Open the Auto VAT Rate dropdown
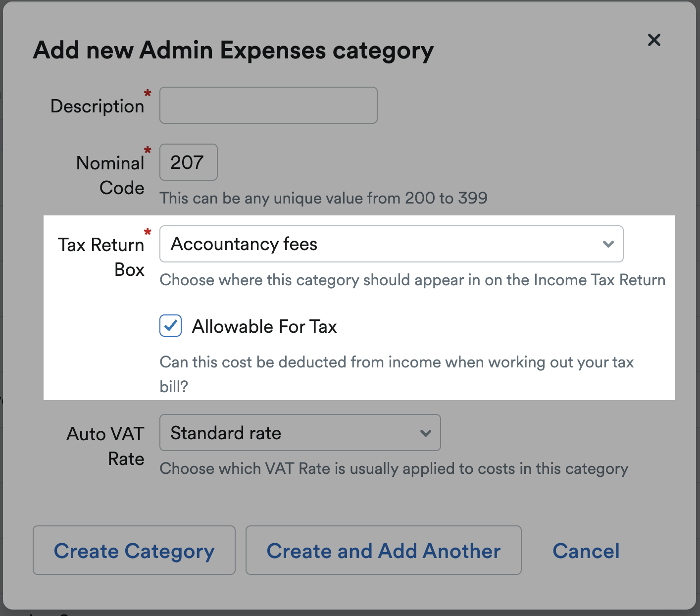The width and height of the screenshot is (700, 616). tap(300, 433)
